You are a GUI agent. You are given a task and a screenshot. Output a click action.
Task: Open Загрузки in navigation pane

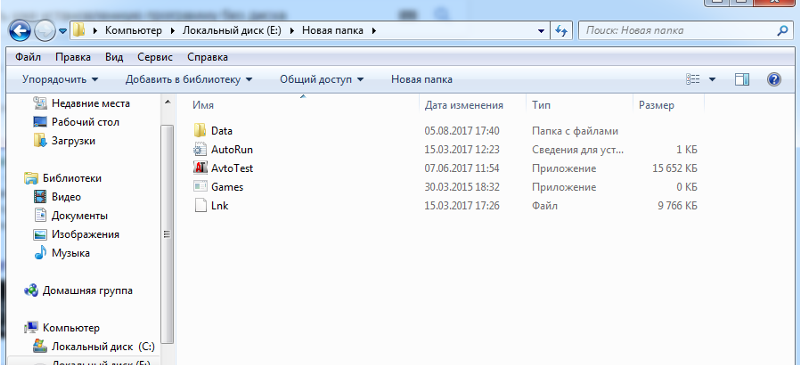pos(73,140)
